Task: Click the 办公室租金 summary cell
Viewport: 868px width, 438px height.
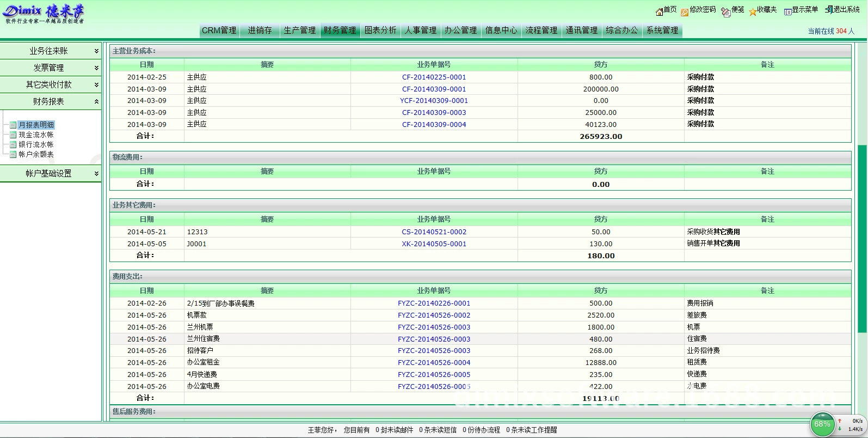Action: click(267, 362)
